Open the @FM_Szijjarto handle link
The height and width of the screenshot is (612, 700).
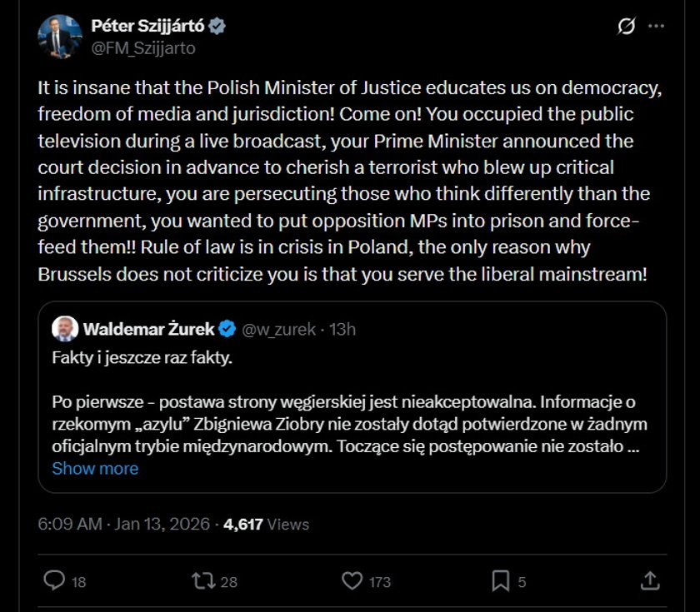coord(143,47)
